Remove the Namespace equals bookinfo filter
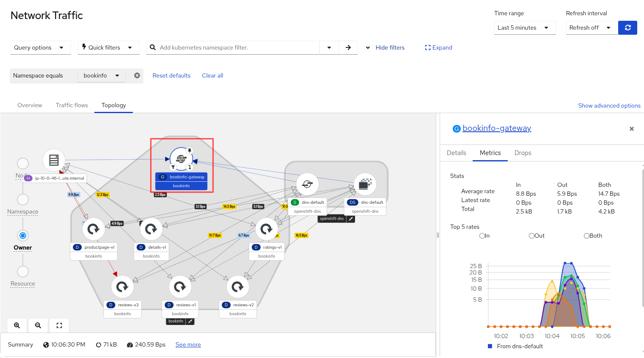Image resolution: width=644 pixels, height=358 pixels. pyautogui.click(x=137, y=75)
